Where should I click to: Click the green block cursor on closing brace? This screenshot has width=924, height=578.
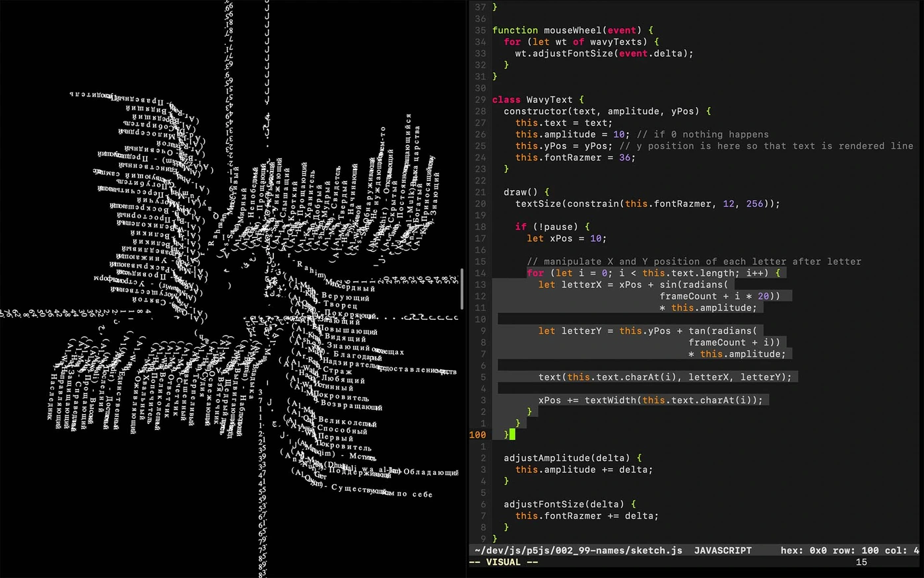pos(513,435)
